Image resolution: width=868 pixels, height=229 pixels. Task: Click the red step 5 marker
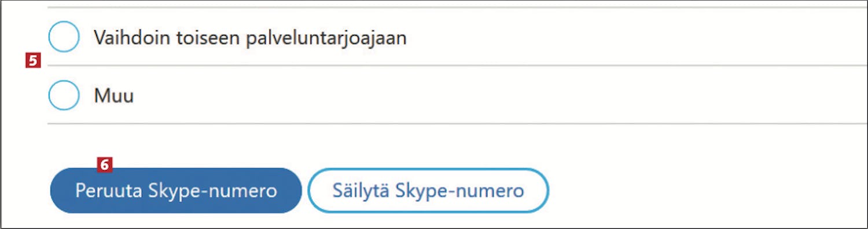34,60
